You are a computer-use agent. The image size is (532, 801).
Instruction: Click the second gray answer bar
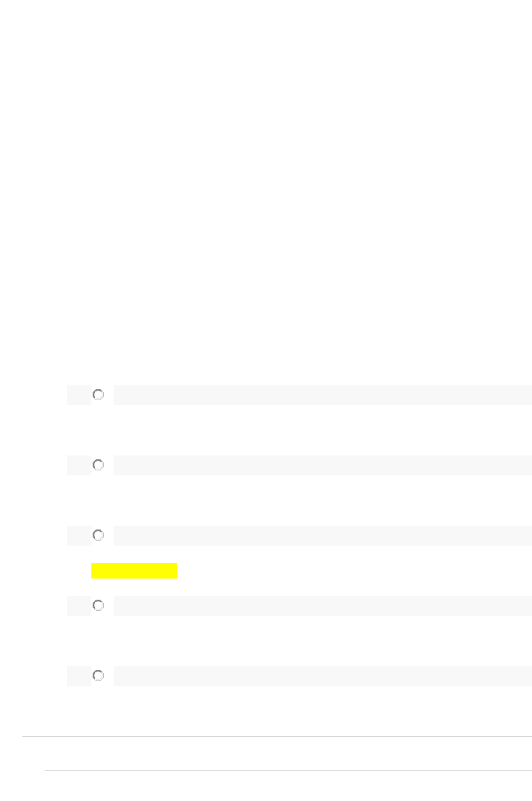point(323,465)
